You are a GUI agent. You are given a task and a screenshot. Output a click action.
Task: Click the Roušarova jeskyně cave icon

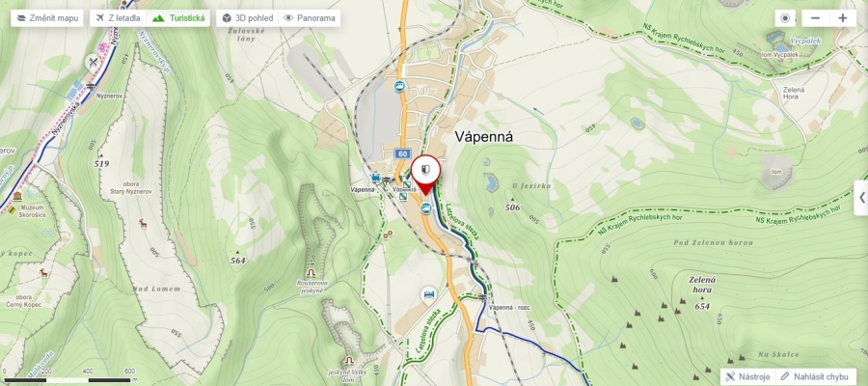coord(312,272)
